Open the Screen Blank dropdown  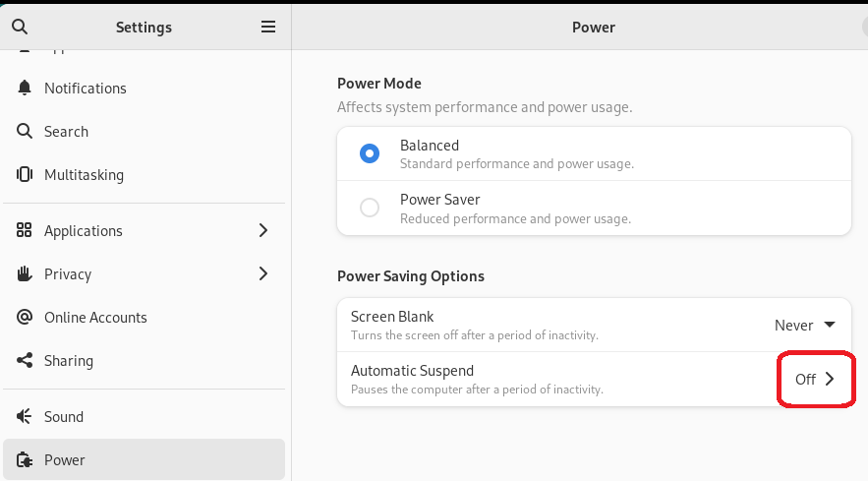[804, 326]
